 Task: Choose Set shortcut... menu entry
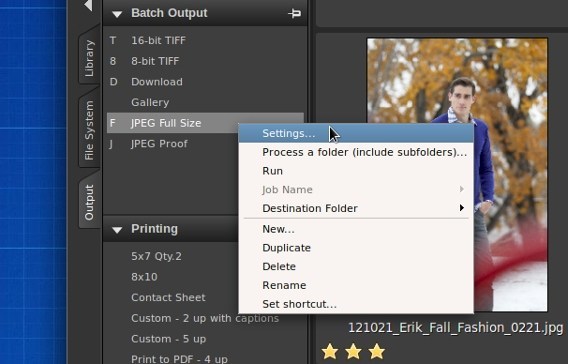[356, 304]
